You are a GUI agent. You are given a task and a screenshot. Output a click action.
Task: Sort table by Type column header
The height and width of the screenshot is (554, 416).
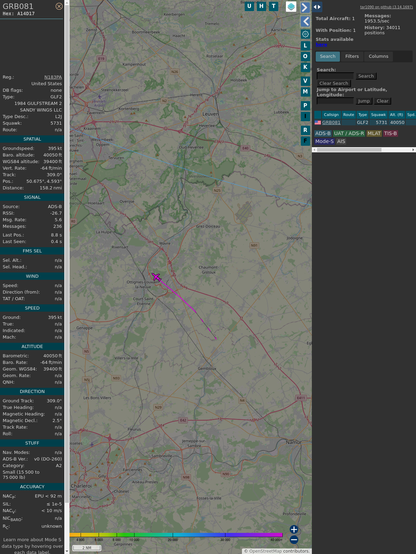coord(363,115)
